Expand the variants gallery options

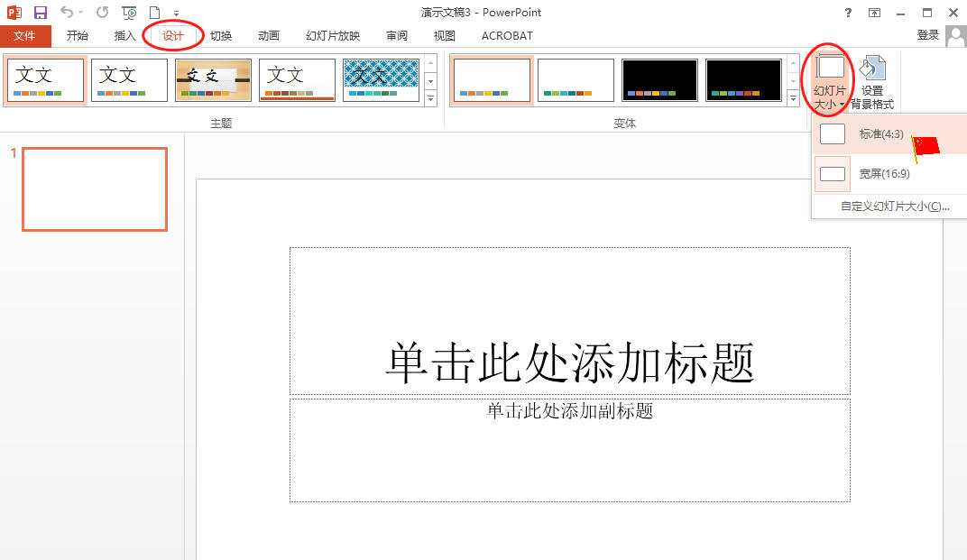794,98
